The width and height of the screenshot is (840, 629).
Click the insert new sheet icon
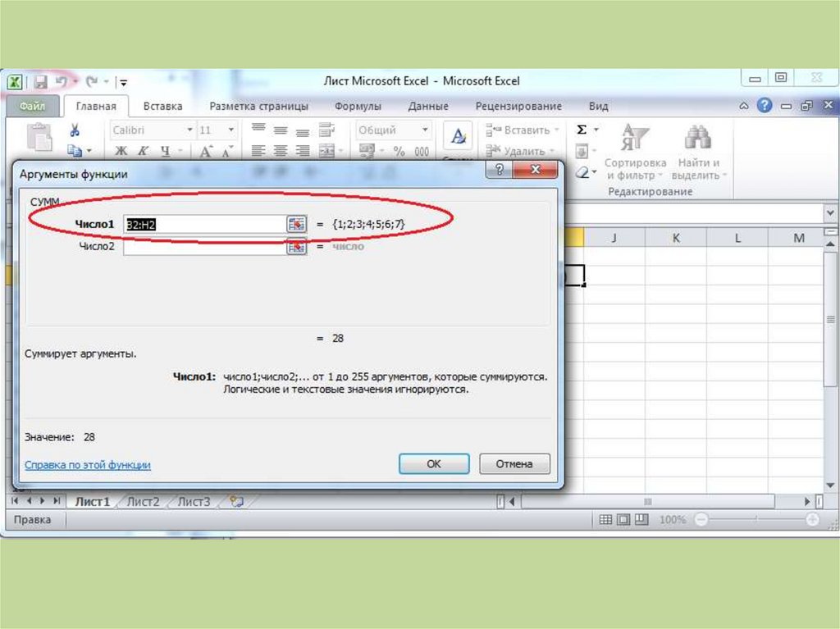pyautogui.click(x=236, y=502)
